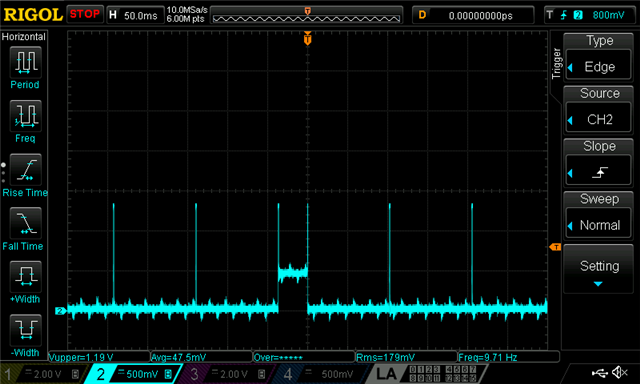This screenshot has width=640, height=384.
Task: Click the LA logic analyzer channel panel
Action: tap(427, 374)
